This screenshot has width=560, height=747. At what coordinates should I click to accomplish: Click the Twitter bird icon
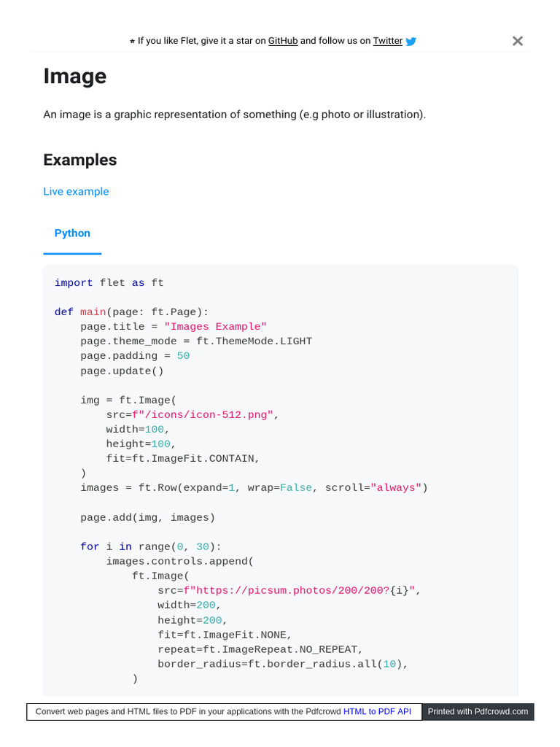tap(411, 42)
